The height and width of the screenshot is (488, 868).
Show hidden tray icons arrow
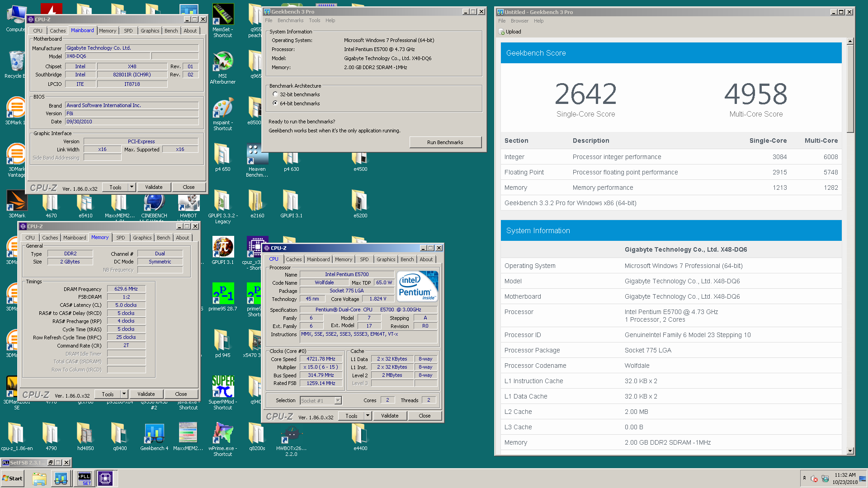[804, 478]
